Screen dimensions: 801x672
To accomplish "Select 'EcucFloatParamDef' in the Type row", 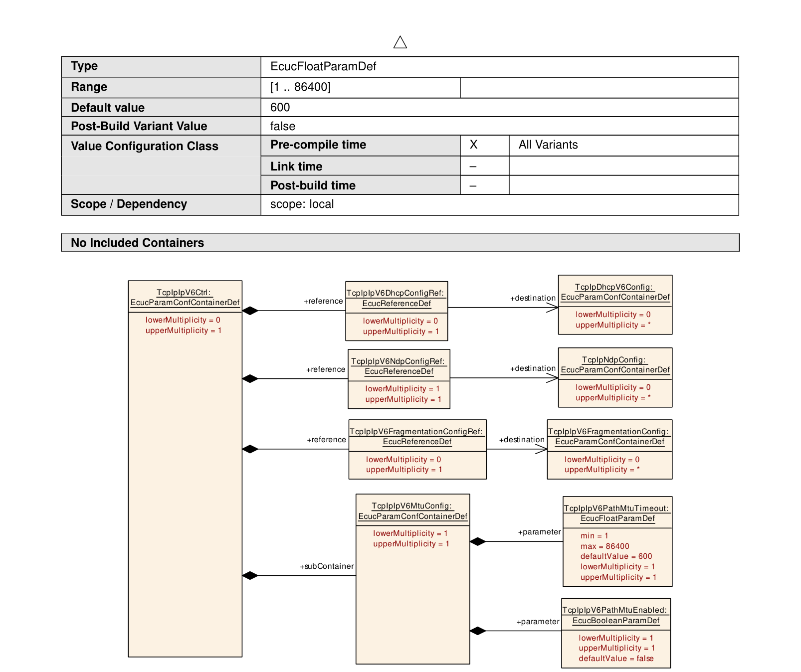I will click(x=323, y=66).
